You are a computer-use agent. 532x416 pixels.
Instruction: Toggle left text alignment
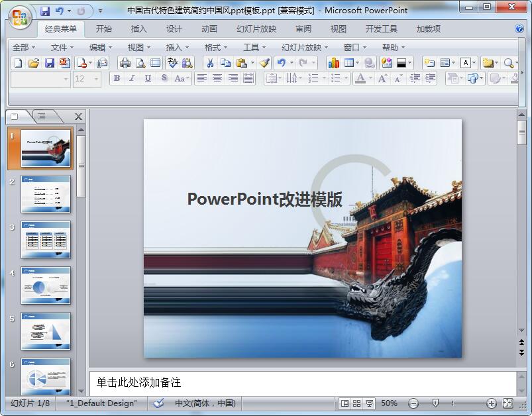(x=202, y=79)
